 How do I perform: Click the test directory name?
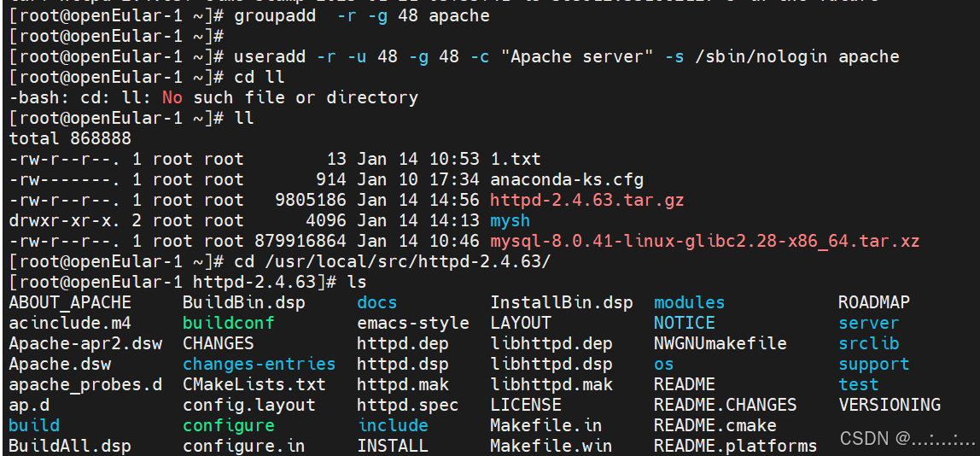tap(858, 384)
